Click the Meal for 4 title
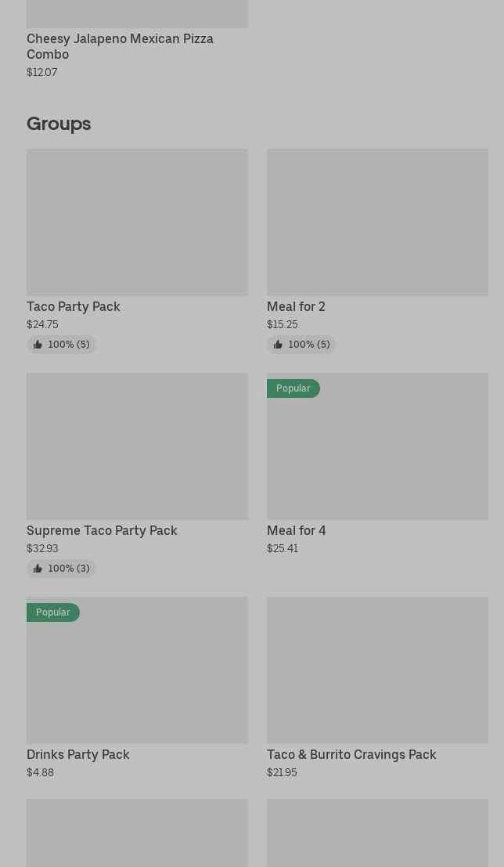The height and width of the screenshot is (867, 504). [x=296, y=530]
